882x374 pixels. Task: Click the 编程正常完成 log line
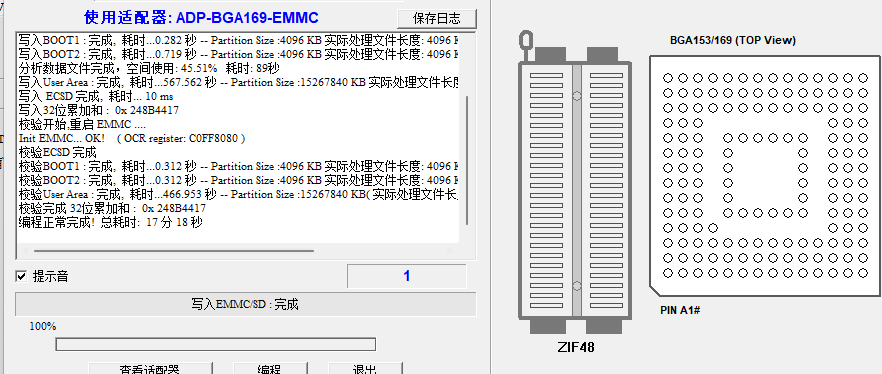(x=111, y=222)
